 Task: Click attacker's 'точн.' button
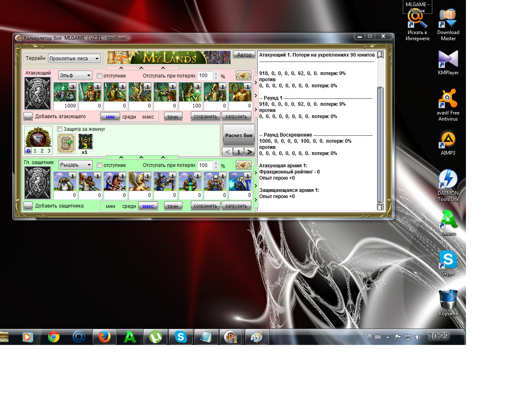pos(173,116)
